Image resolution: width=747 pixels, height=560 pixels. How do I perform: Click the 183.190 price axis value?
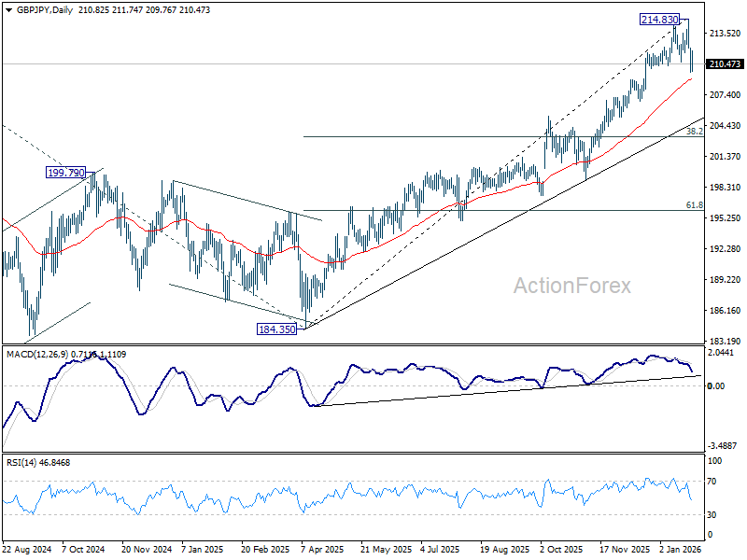[725, 342]
